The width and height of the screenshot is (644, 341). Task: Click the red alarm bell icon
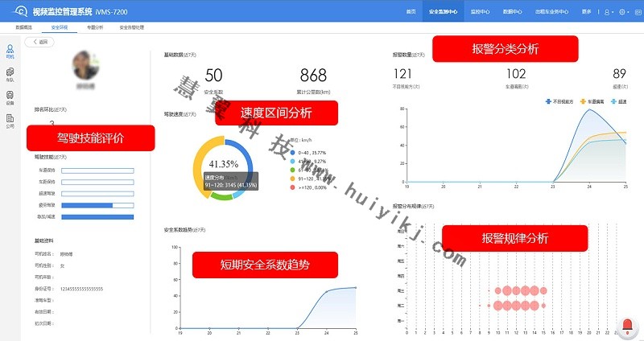coord(628,326)
